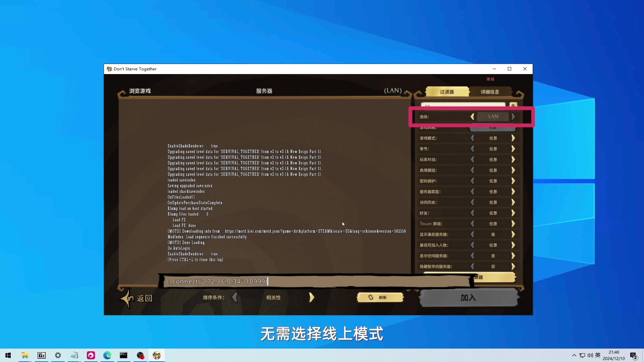
Task: Select previous option for 季节 filter
Action: (472, 149)
